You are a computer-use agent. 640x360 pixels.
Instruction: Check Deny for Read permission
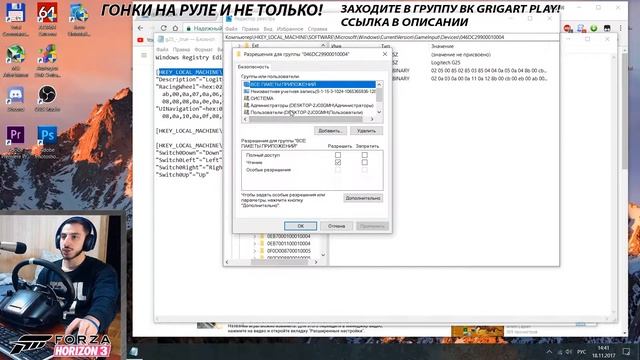(x=364, y=162)
